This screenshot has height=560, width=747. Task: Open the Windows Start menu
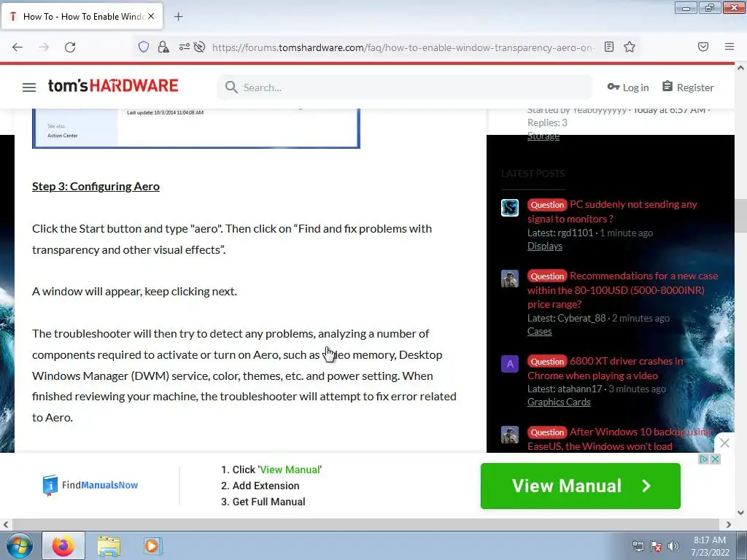click(19, 545)
